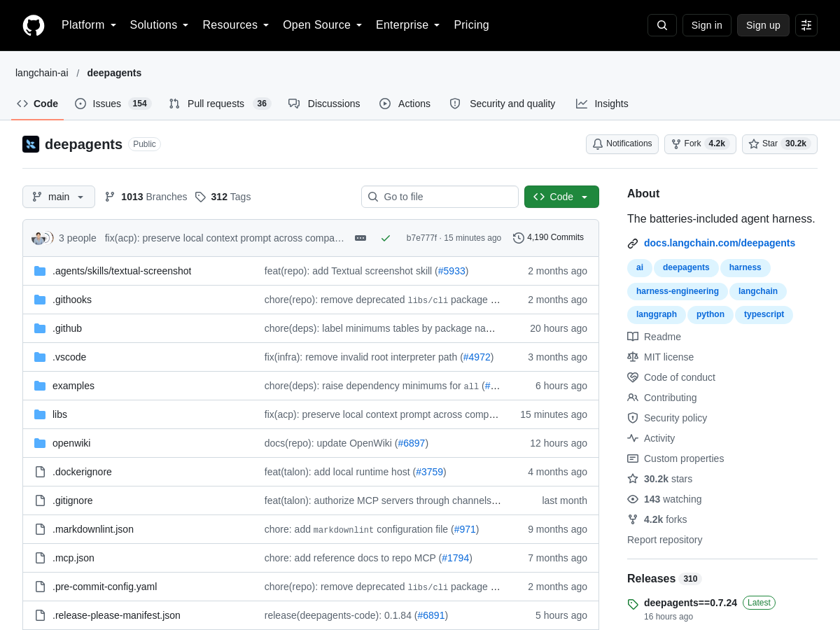Open the Releases 310 heading link
This screenshot has width=840, height=630.
tap(664, 579)
